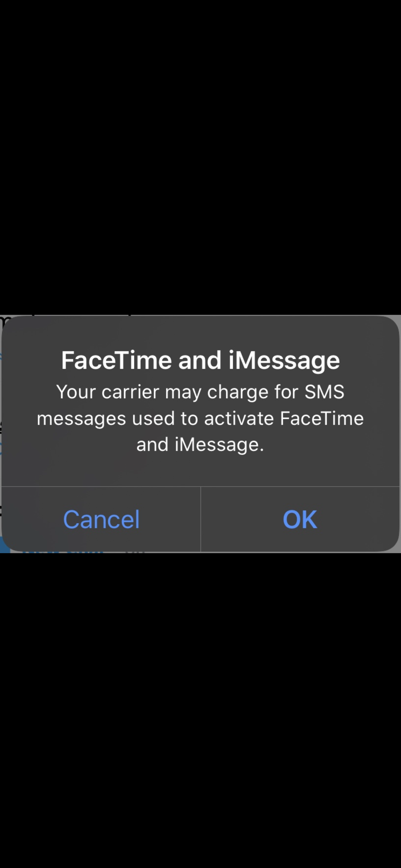Click the word 'iMessage' in the title
Image resolution: width=401 pixels, height=868 pixels.
284,361
